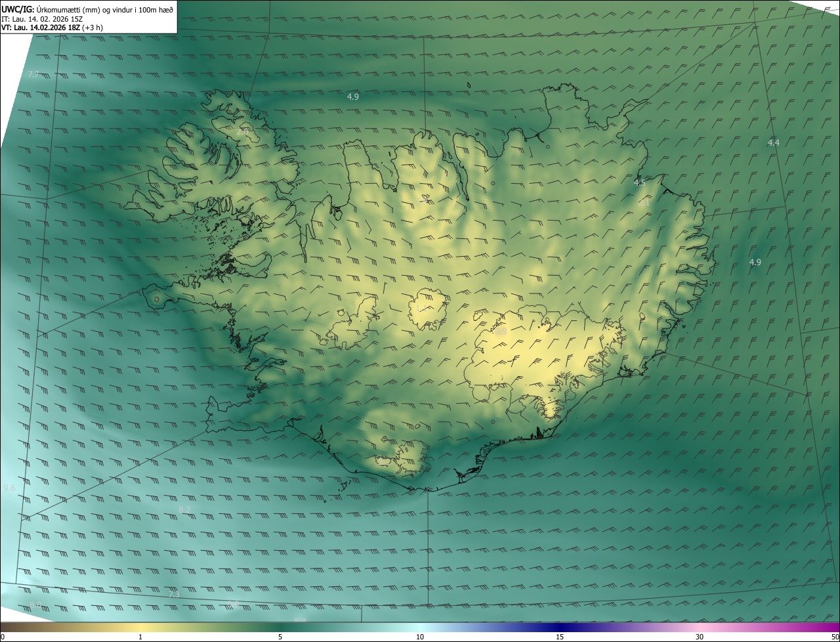840x642 pixels.
Task: Pick the 15 tick label on the color scale
Action: (x=560, y=637)
